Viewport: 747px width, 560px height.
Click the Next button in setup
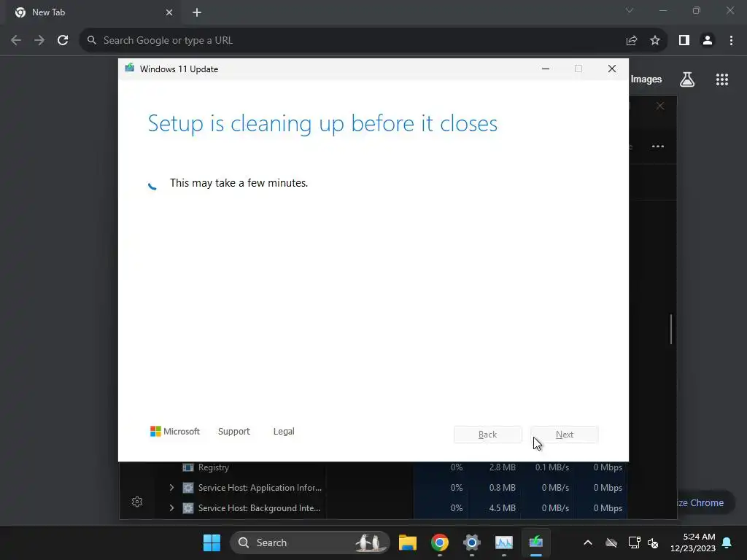pos(565,435)
